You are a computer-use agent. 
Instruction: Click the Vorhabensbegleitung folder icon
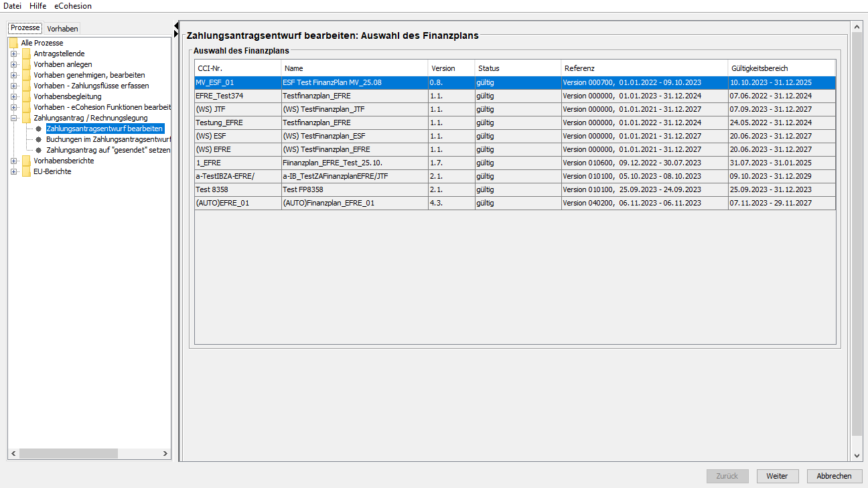click(x=26, y=96)
